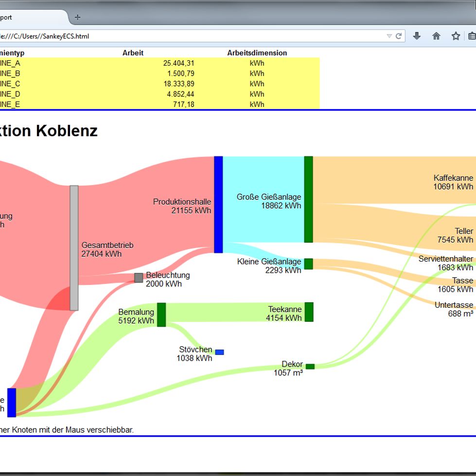The image size is (476, 476).
Task: Select the gray Beleuchtung node square
Action: pyautogui.click(x=139, y=278)
